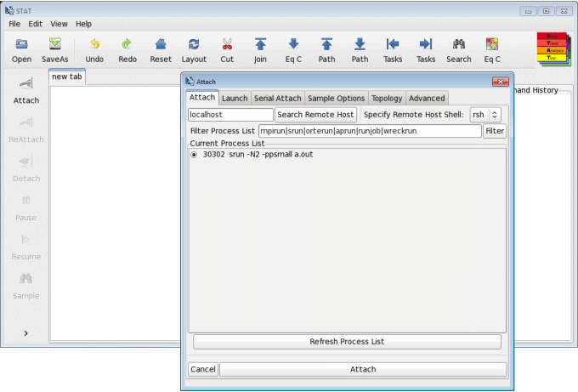This screenshot has height=392, width=578.
Task: Click the Layout refresh icon
Action: (194, 44)
